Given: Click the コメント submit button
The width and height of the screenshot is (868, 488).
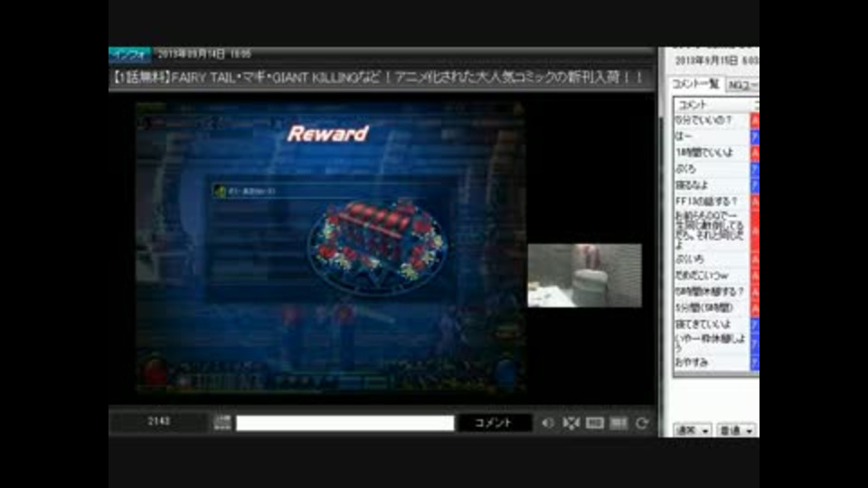Looking at the screenshot, I should 495,423.
